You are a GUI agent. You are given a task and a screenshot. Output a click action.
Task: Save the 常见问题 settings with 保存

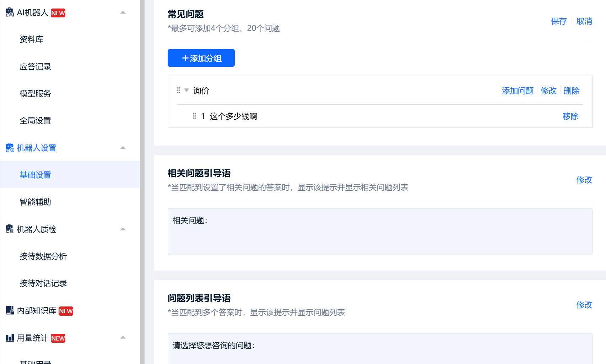(x=559, y=21)
